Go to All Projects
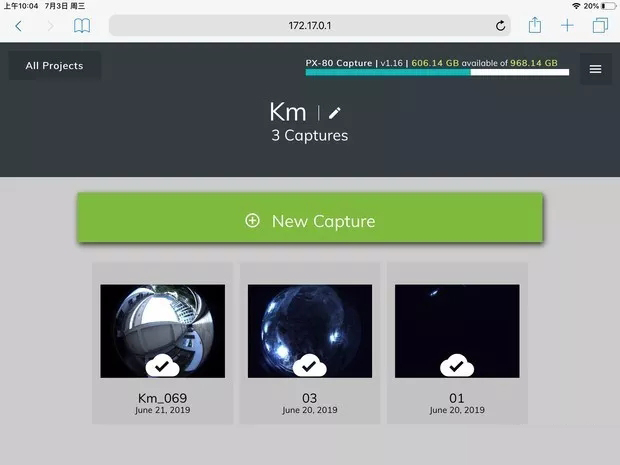This screenshot has height=465, width=620. coord(55,66)
